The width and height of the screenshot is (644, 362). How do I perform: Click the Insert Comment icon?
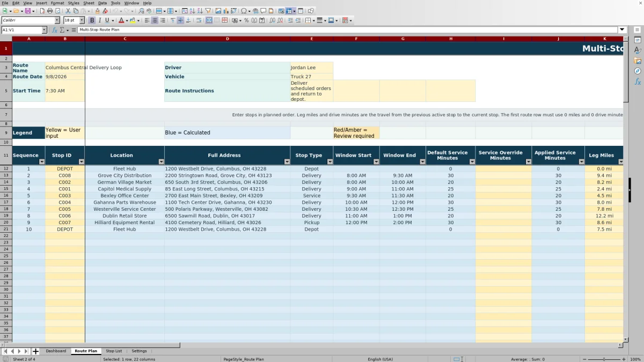263,11
